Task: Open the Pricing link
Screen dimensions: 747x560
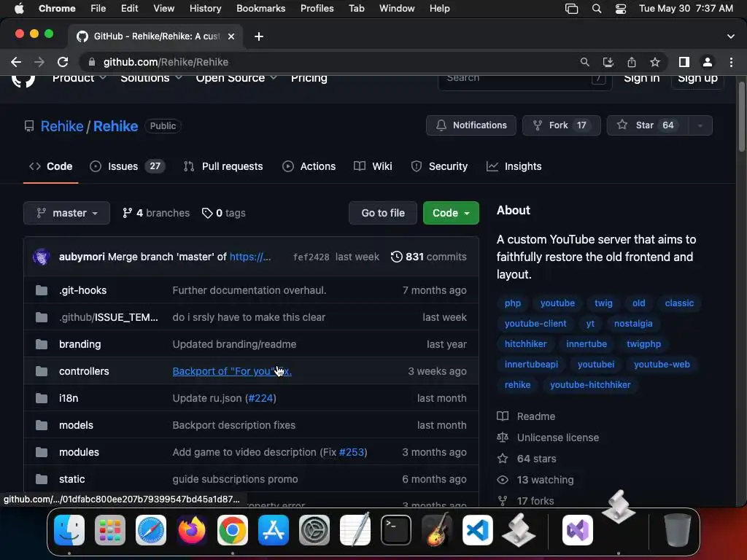Action: click(x=309, y=79)
